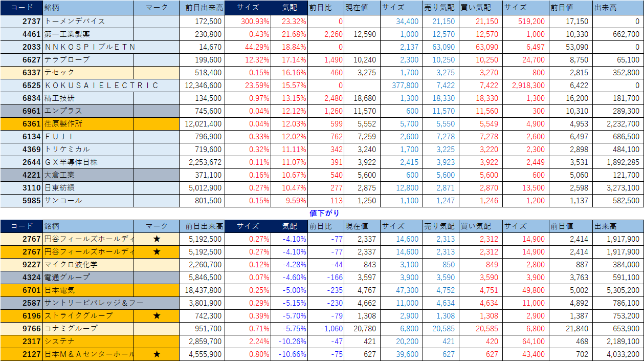Click the 荏原製作所 name cell
644x361 pixels.
88,124
